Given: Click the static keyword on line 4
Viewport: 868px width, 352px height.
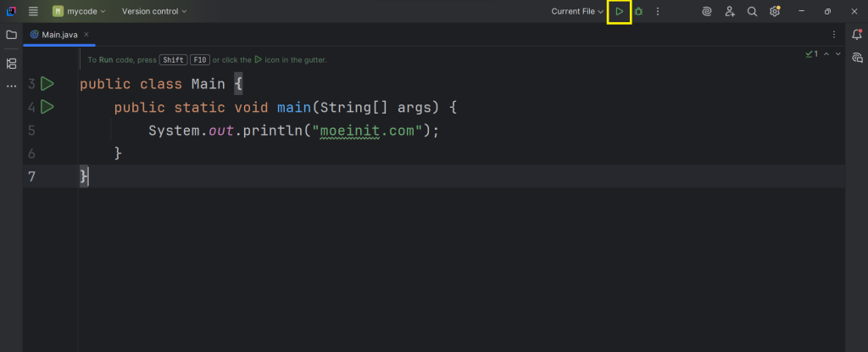Looking at the screenshot, I should (x=200, y=108).
